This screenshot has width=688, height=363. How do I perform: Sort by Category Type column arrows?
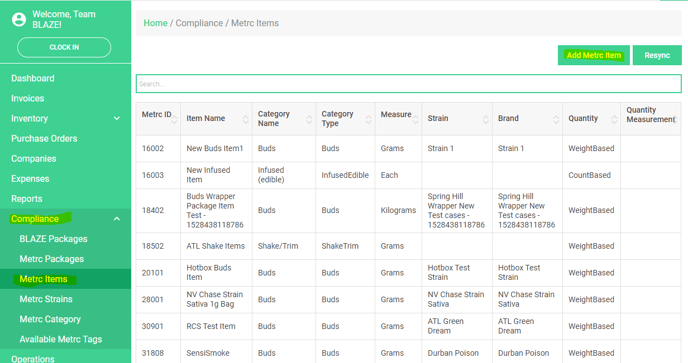click(x=369, y=119)
